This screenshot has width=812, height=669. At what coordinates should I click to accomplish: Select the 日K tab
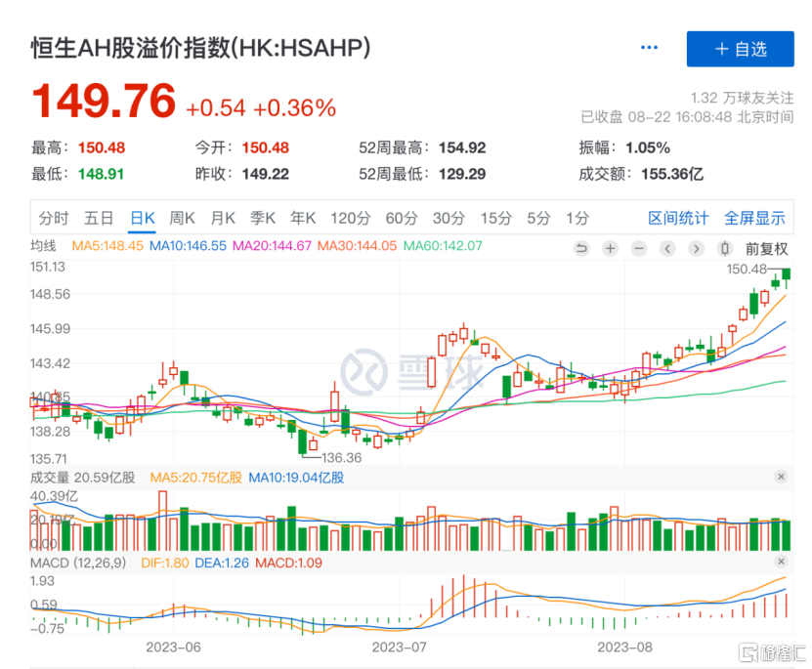143,219
